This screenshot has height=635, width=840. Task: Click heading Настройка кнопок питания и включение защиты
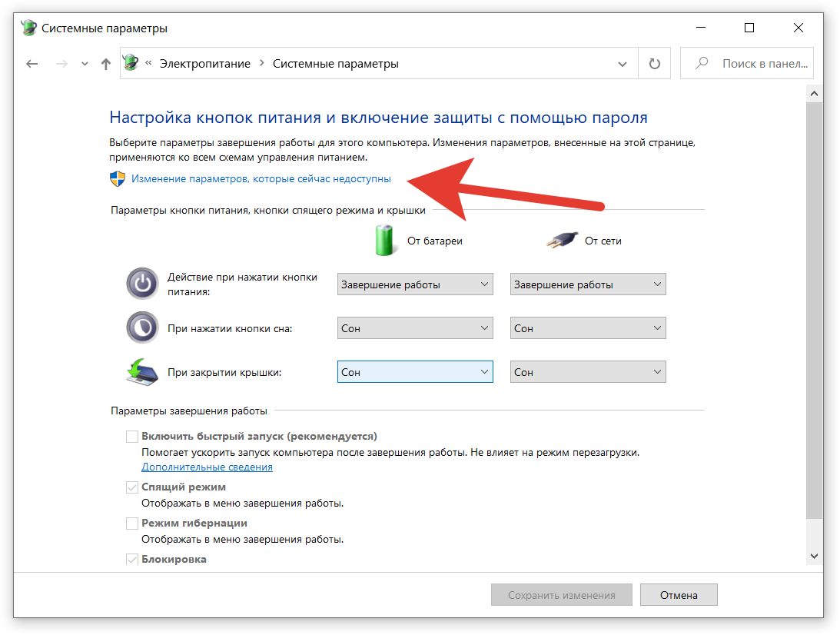(378, 118)
